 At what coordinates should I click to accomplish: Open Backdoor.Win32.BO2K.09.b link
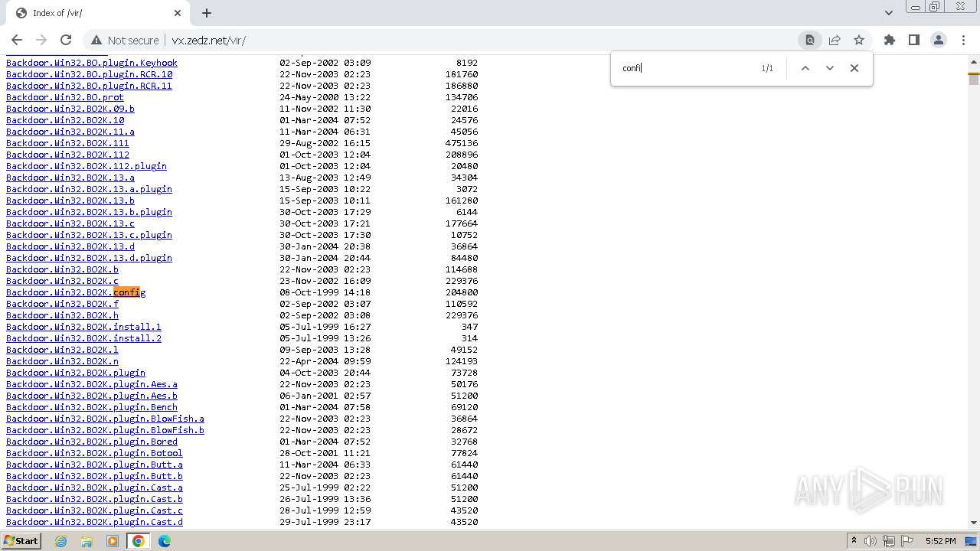[70, 109]
